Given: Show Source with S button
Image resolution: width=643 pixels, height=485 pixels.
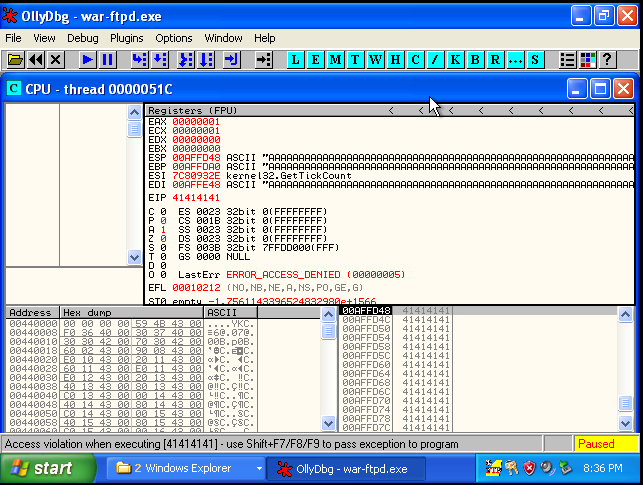Looking at the screenshot, I should pyautogui.click(x=535, y=60).
